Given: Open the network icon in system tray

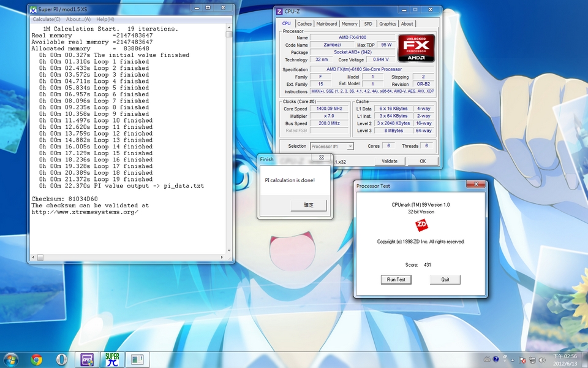Looking at the screenshot, I should (x=532, y=360).
